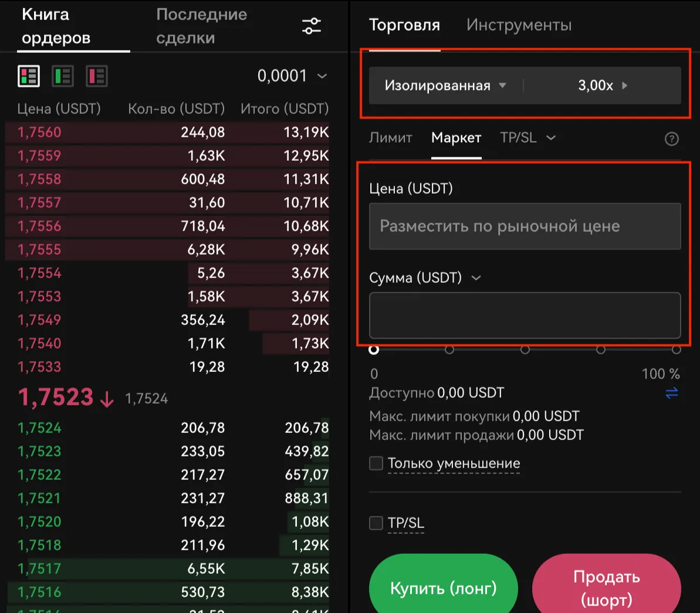The image size is (700, 613).
Task: Select bid price 1,7516
Action: [x=39, y=592]
